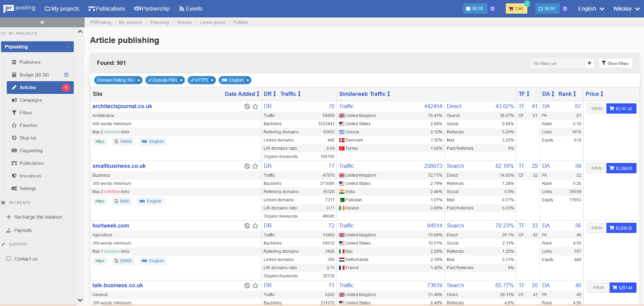Block talk-business.co.uk with the stop icon
The width and height of the screenshot is (644, 306).
(x=247, y=285)
